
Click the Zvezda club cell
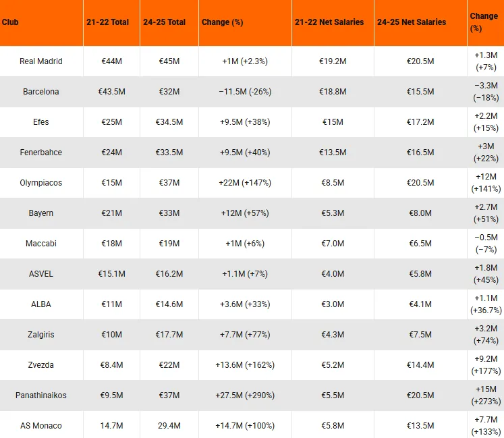[41, 365]
